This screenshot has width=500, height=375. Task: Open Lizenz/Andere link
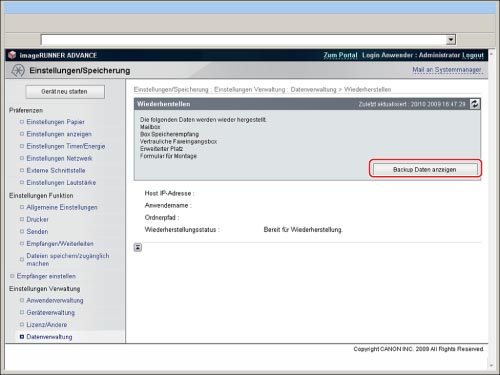(x=47, y=325)
